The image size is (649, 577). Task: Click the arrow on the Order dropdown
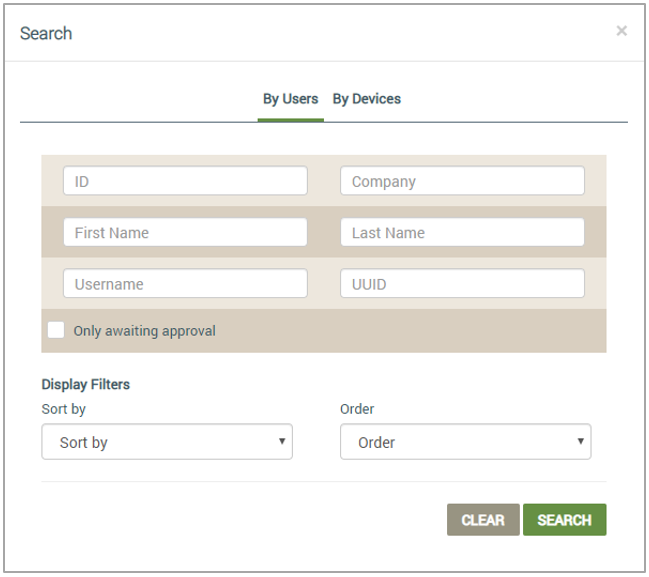click(x=581, y=441)
